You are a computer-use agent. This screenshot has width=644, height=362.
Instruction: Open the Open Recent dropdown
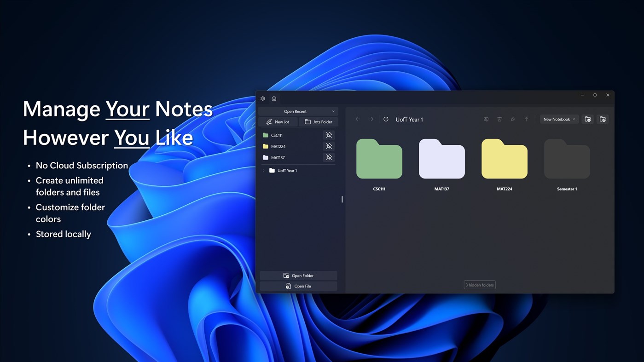coord(298,111)
